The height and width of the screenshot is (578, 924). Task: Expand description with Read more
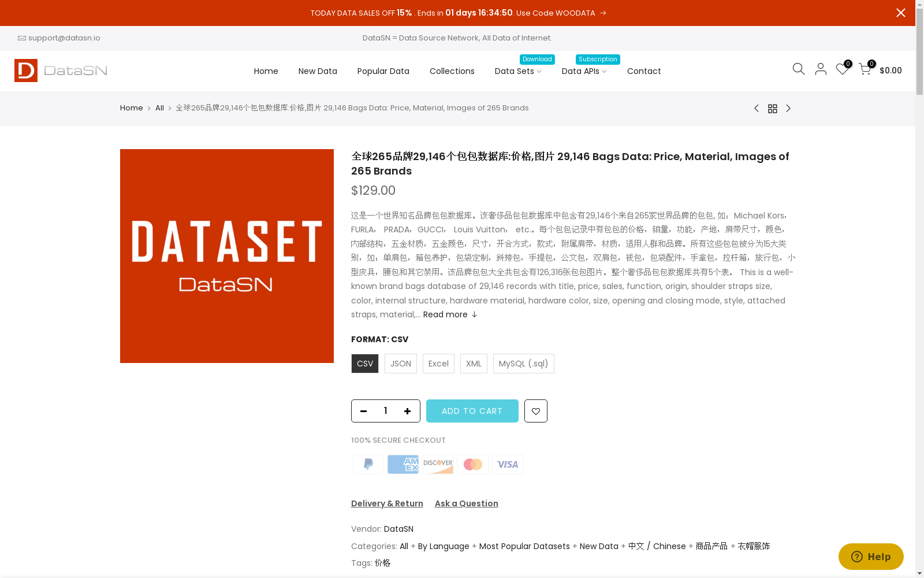tap(450, 314)
